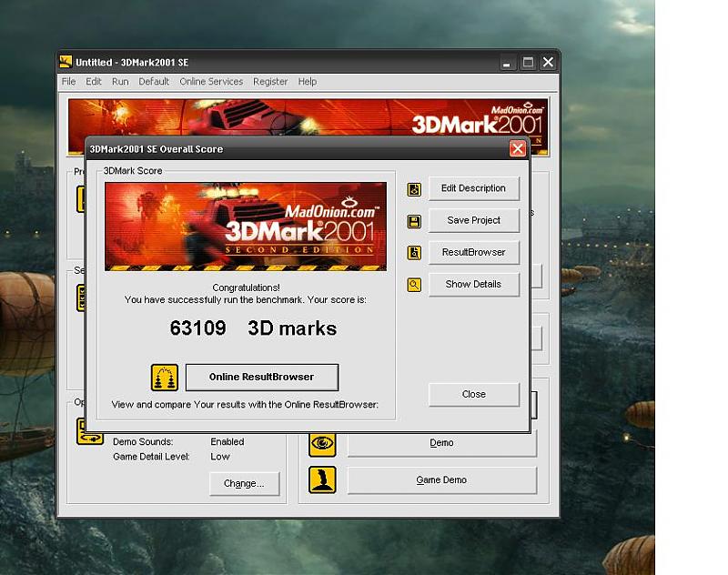Open the Help menu
The height and width of the screenshot is (575, 728).
click(308, 81)
